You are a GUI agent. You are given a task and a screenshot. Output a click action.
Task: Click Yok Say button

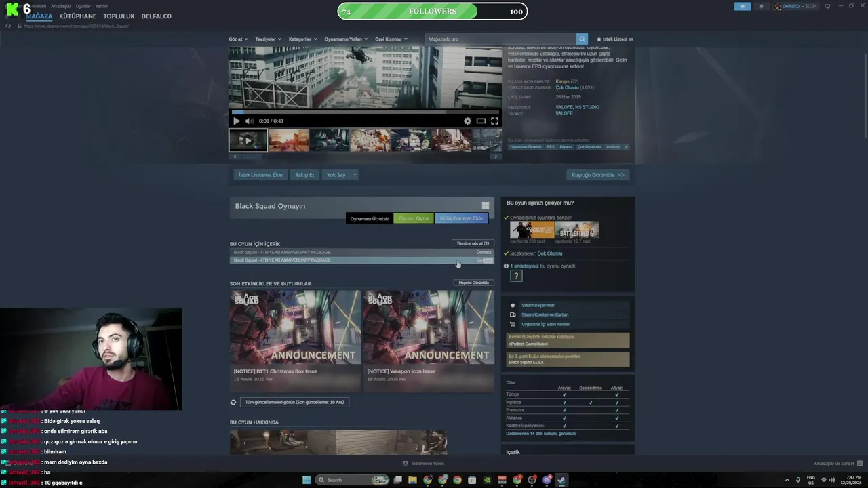click(x=336, y=175)
